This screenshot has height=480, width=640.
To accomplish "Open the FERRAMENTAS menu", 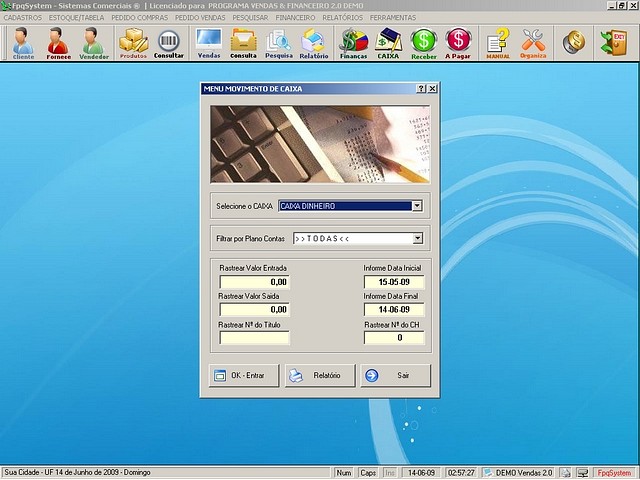I will click(x=393, y=18).
